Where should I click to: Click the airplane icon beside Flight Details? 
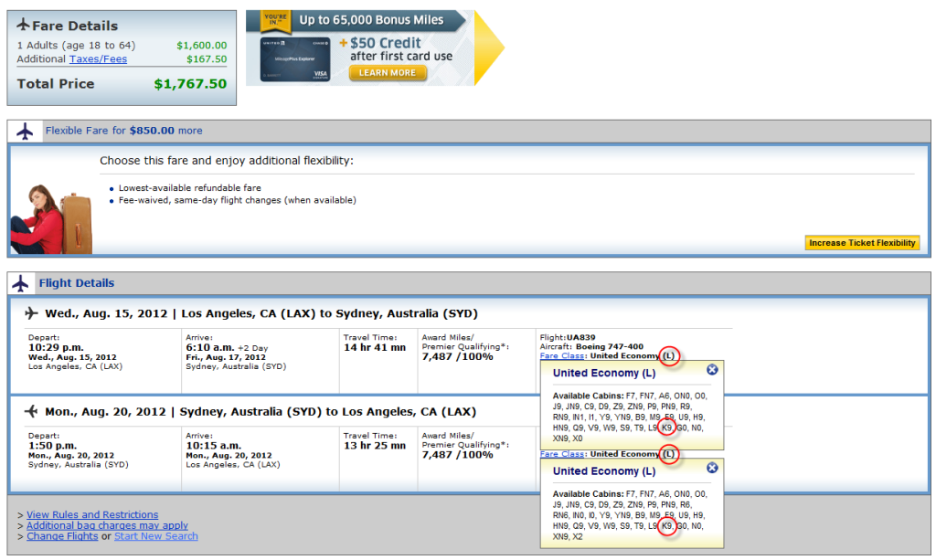tap(21, 283)
